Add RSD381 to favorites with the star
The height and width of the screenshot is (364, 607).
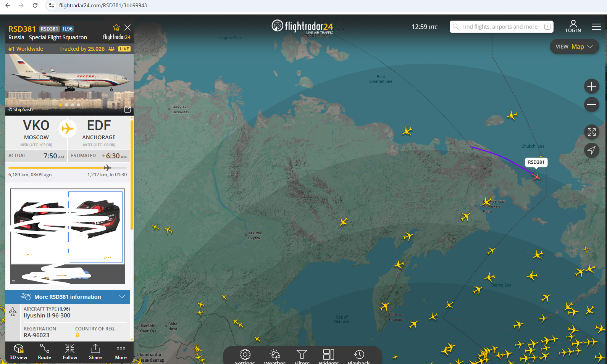click(116, 27)
